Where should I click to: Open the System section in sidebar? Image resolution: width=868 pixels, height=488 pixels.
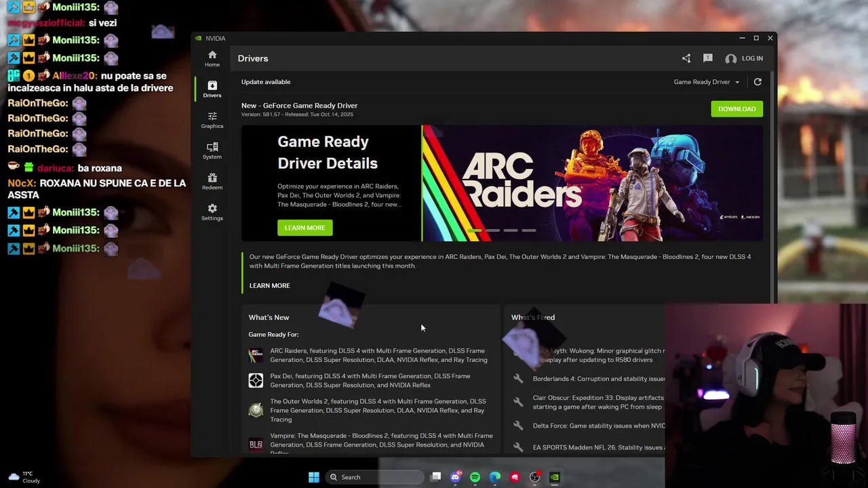click(x=212, y=150)
